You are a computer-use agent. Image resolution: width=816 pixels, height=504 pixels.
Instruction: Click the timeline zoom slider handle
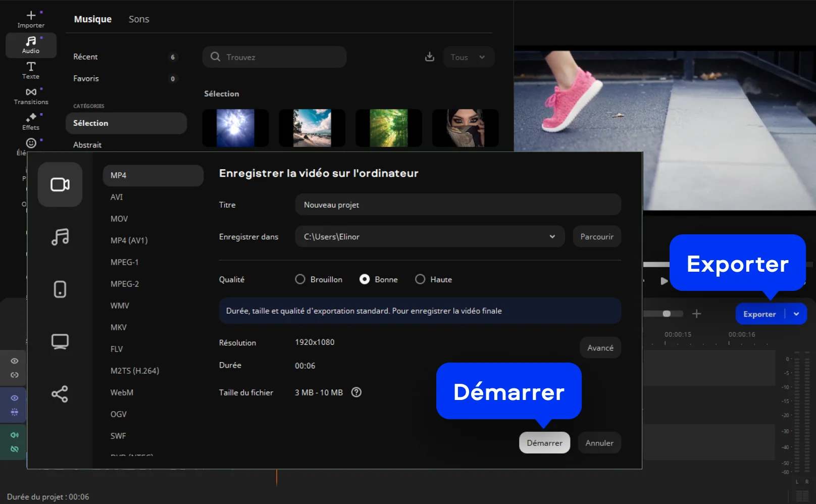667,314
